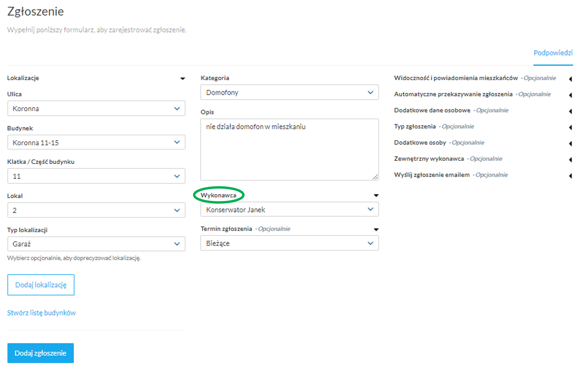Expand Zewnętrzny wykonawca section arrow
This screenshot has width=588, height=368.
(x=571, y=160)
